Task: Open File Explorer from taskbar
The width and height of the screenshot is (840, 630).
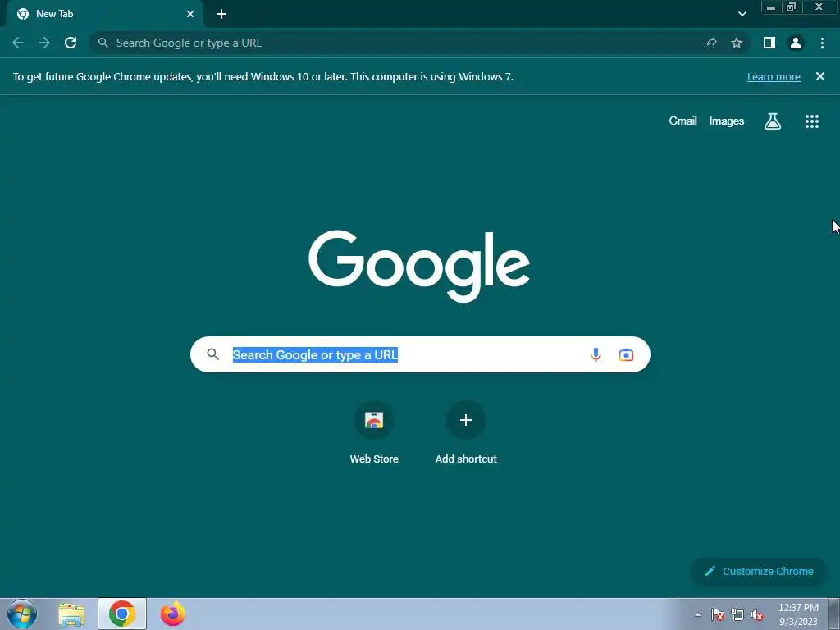Action: point(71,614)
